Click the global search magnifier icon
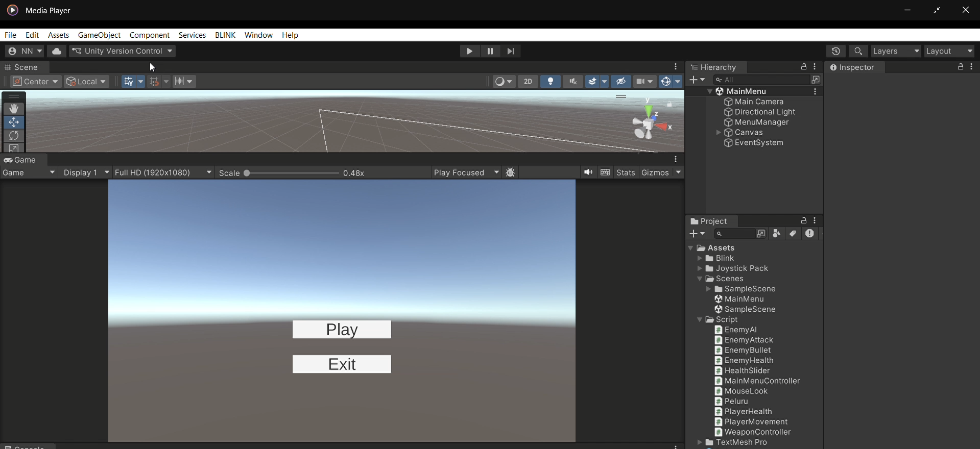Viewport: 980px width, 449px height. [x=858, y=51]
